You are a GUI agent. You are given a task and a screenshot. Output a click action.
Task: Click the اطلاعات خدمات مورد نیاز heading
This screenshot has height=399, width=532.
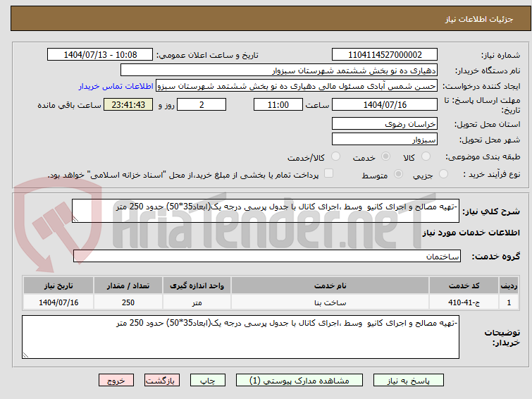(x=471, y=233)
